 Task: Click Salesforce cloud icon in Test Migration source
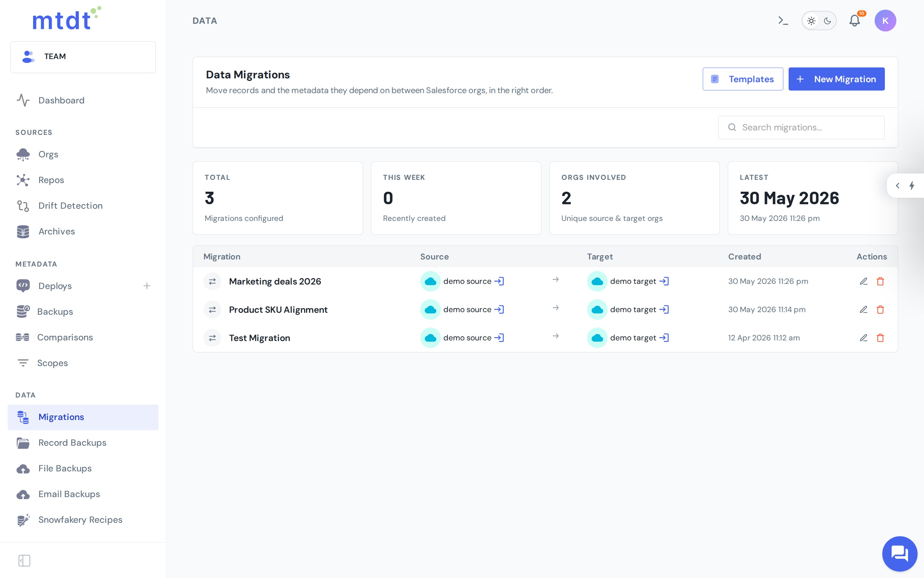click(x=430, y=338)
